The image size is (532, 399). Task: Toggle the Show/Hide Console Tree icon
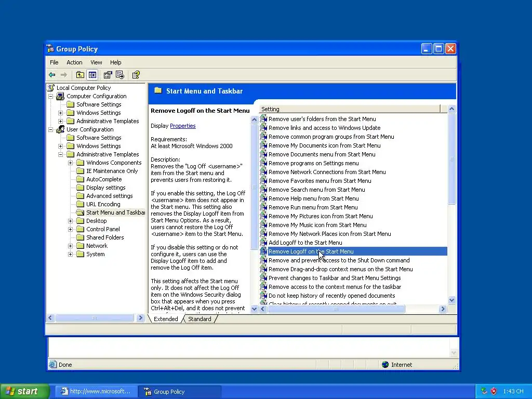[x=92, y=75]
